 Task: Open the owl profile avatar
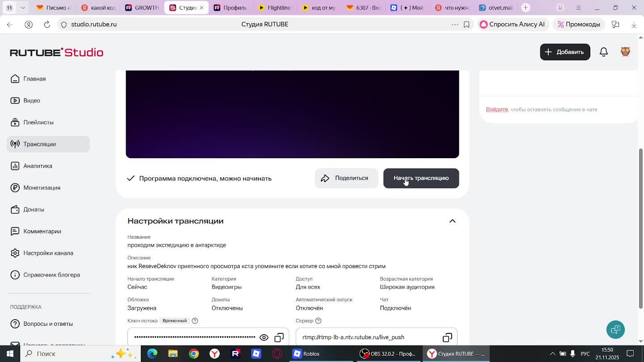[x=626, y=52]
